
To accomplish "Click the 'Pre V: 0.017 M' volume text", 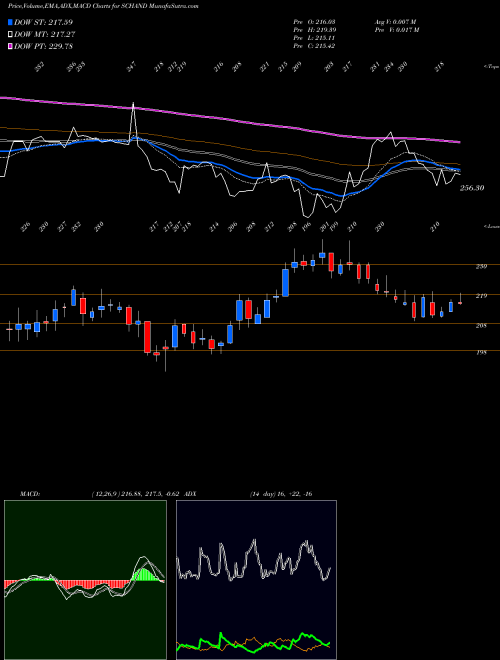I will (397, 30).
